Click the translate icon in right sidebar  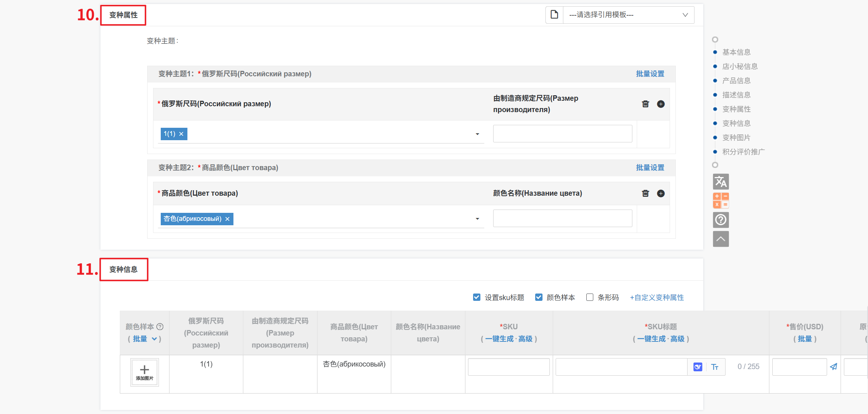pyautogui.click(x=720, y=181)
